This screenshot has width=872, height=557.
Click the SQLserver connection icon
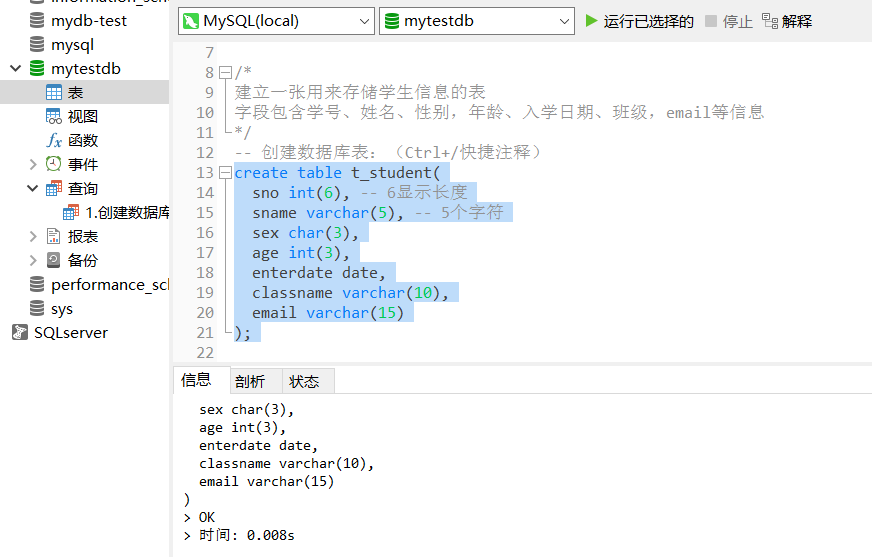point(20,332)
